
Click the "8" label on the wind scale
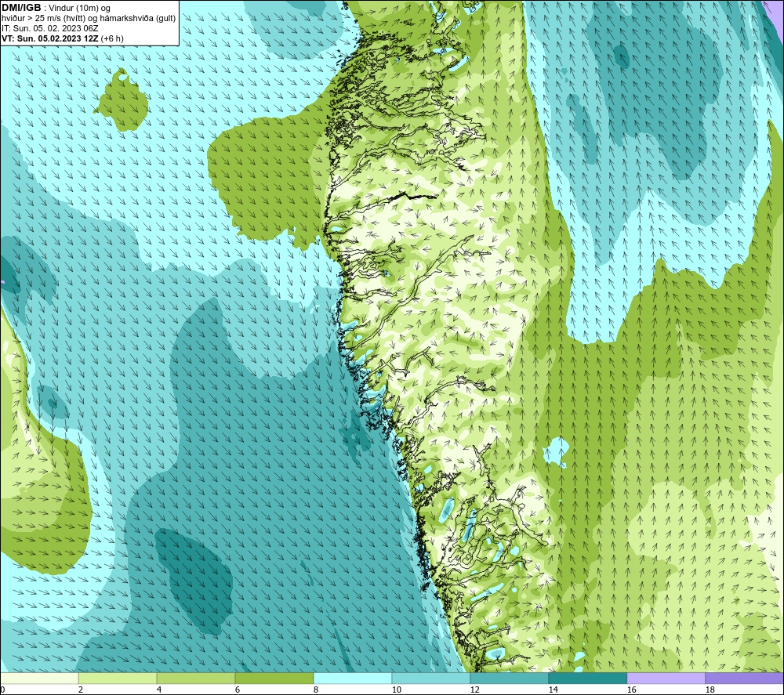coord(315,690)
